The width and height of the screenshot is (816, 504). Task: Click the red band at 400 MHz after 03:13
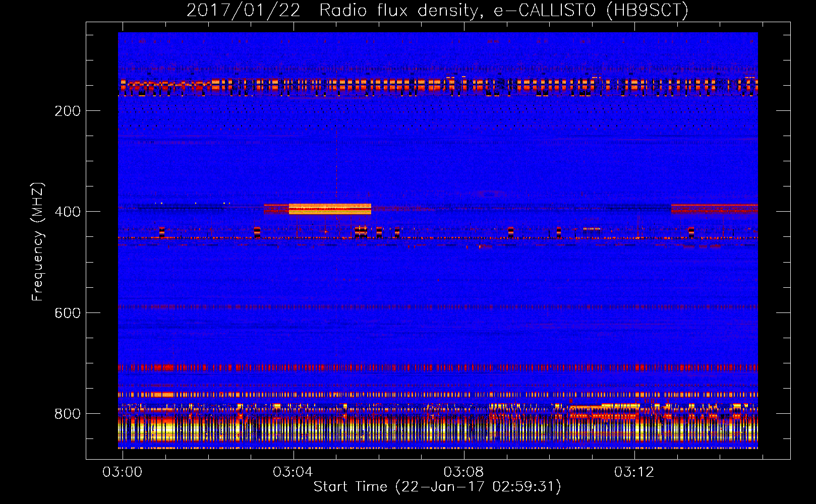tap(715, 209)
